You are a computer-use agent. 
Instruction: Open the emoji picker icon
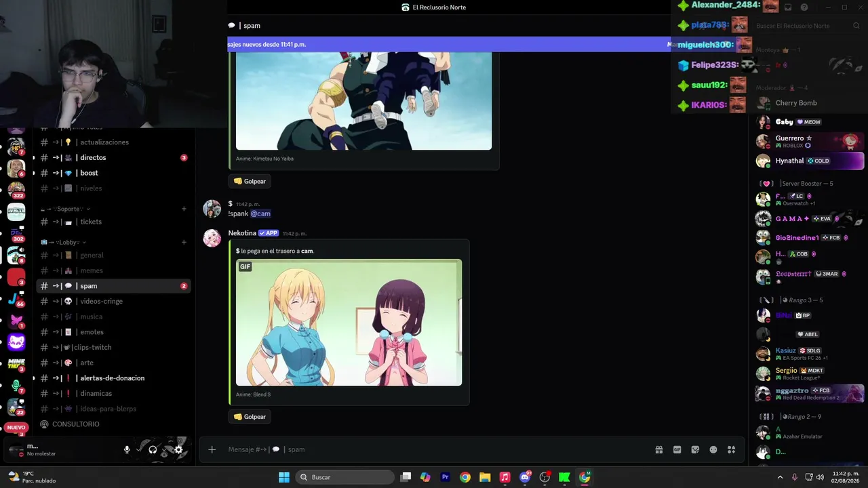pyautogui.click(x=713, y=449)
